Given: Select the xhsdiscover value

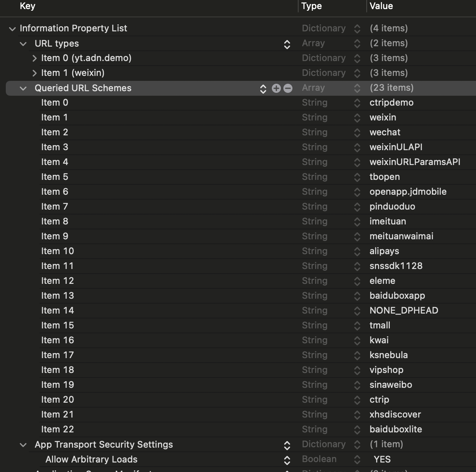Looking at the screenshot, I should click(395, 415).
